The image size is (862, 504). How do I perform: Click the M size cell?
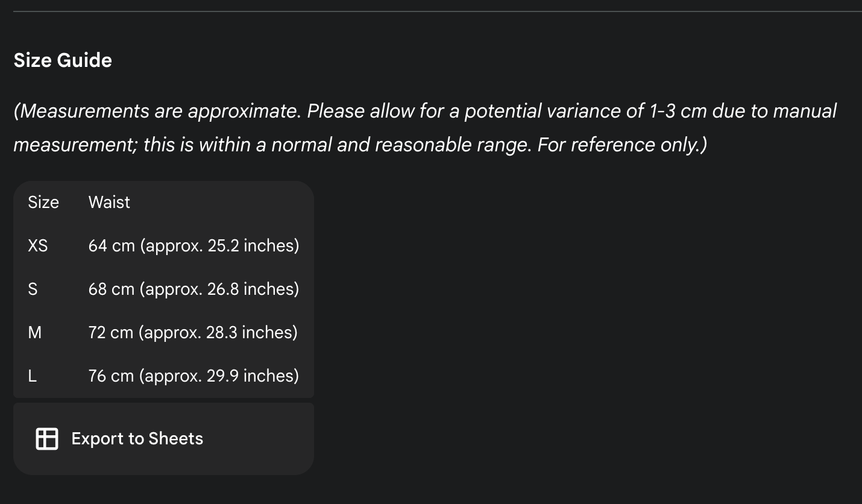pyautogui.click(x=35, y=333)
